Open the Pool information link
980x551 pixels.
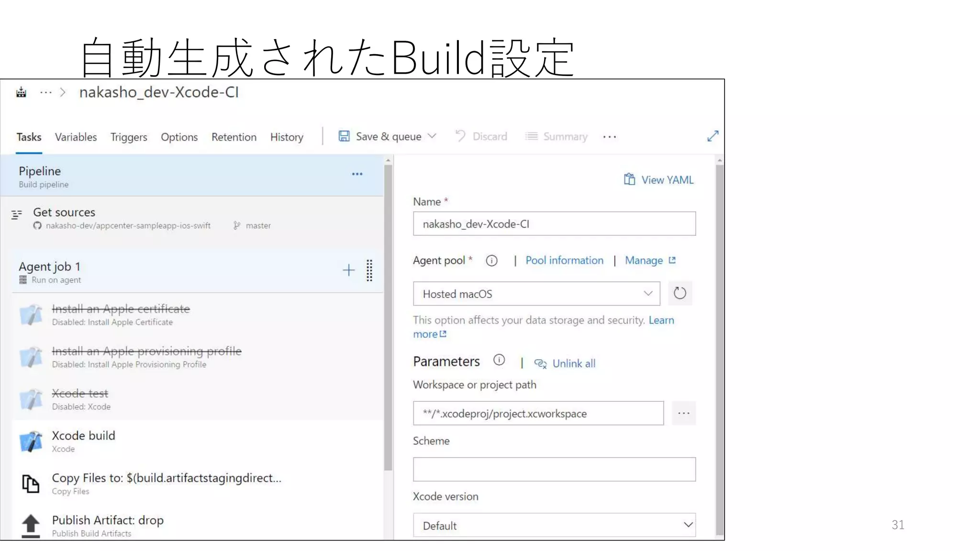564,261
